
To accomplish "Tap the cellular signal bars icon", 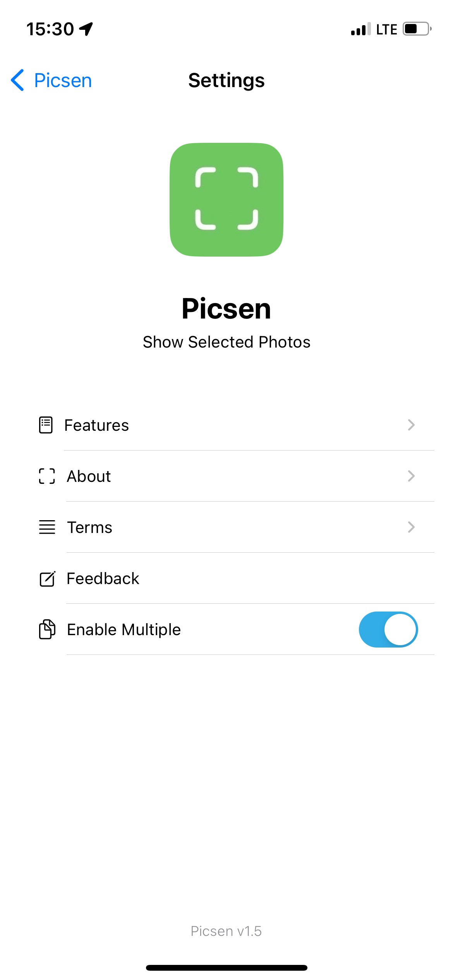I will (x=360, y=29).
